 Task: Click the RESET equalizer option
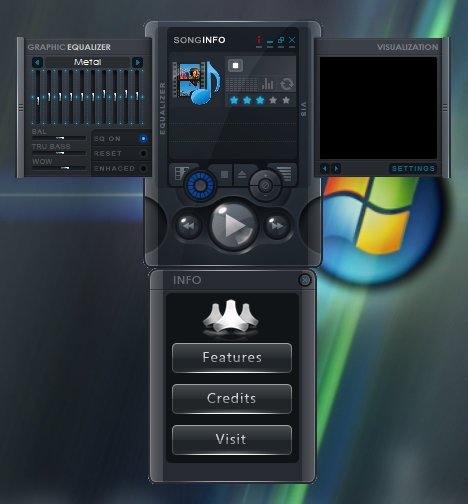coord(121,153)
